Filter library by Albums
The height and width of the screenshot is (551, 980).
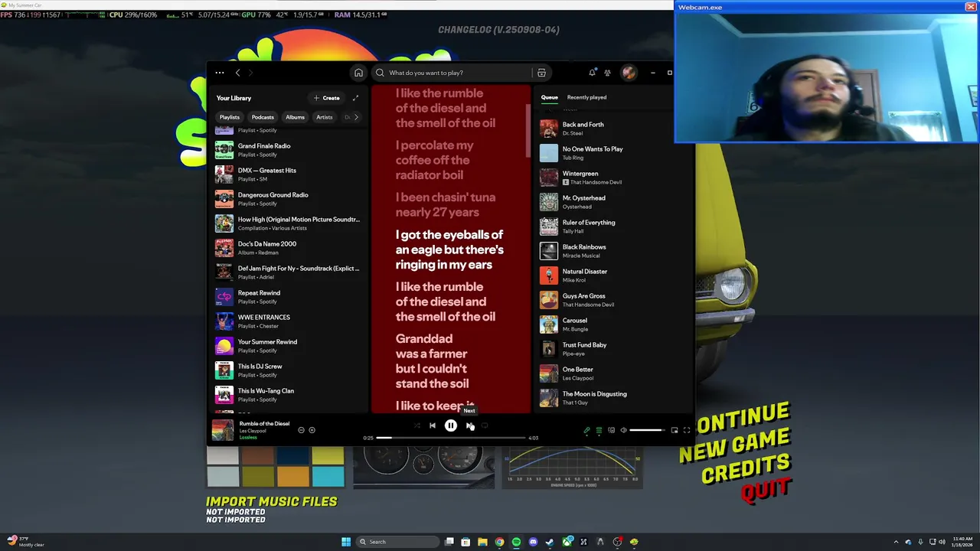295,117
